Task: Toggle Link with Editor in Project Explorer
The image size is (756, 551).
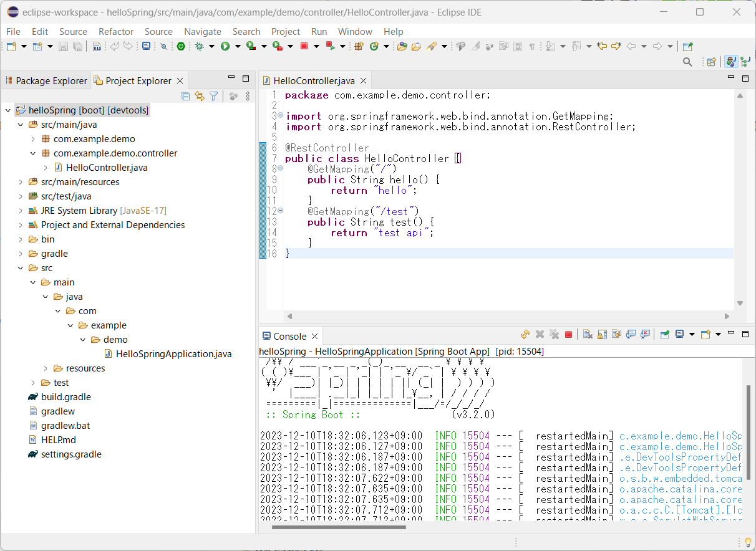Action: 199,97
